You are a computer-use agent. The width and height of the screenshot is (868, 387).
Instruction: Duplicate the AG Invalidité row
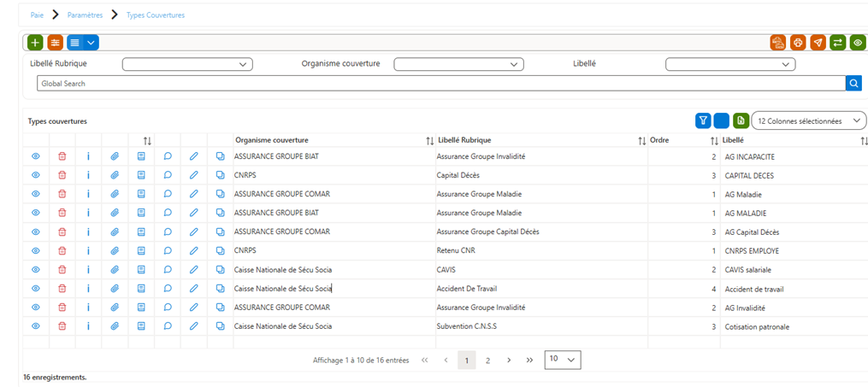[x=220, y=307]
